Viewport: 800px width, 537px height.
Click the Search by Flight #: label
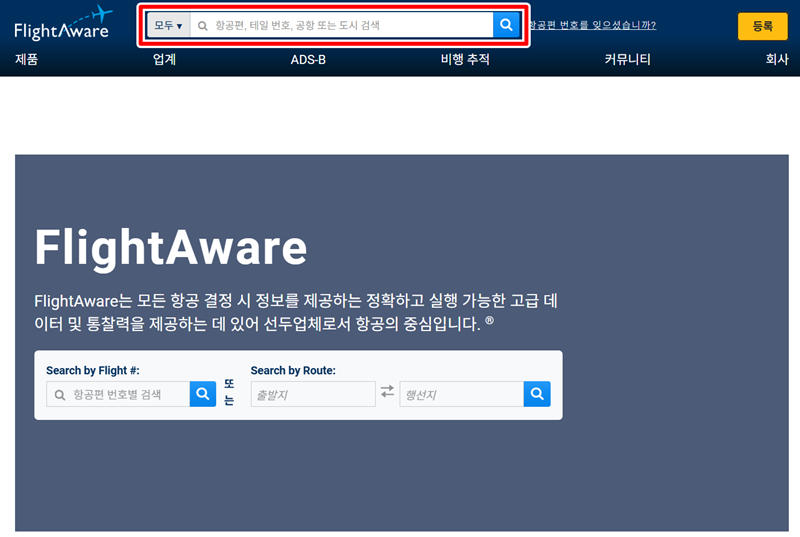[93, 370]
